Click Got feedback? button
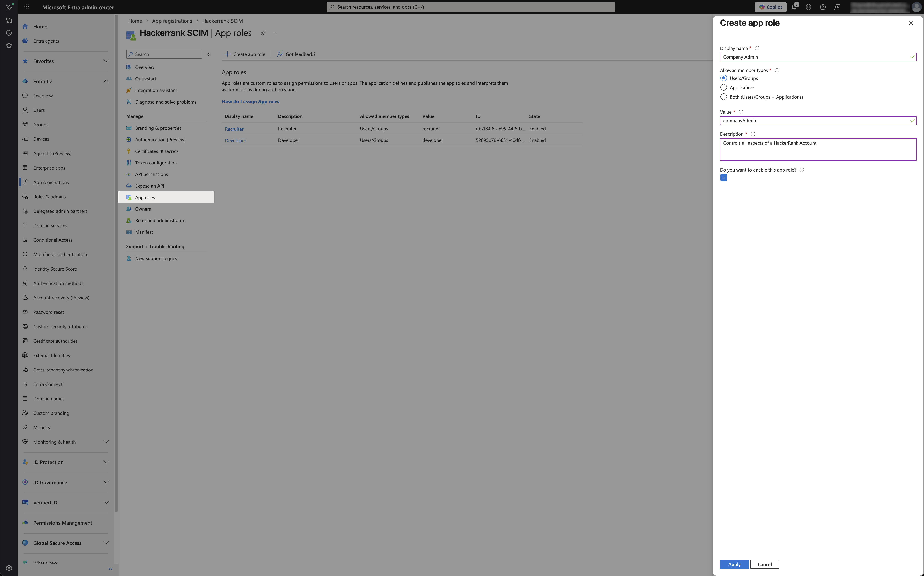 tap(296, 54)
